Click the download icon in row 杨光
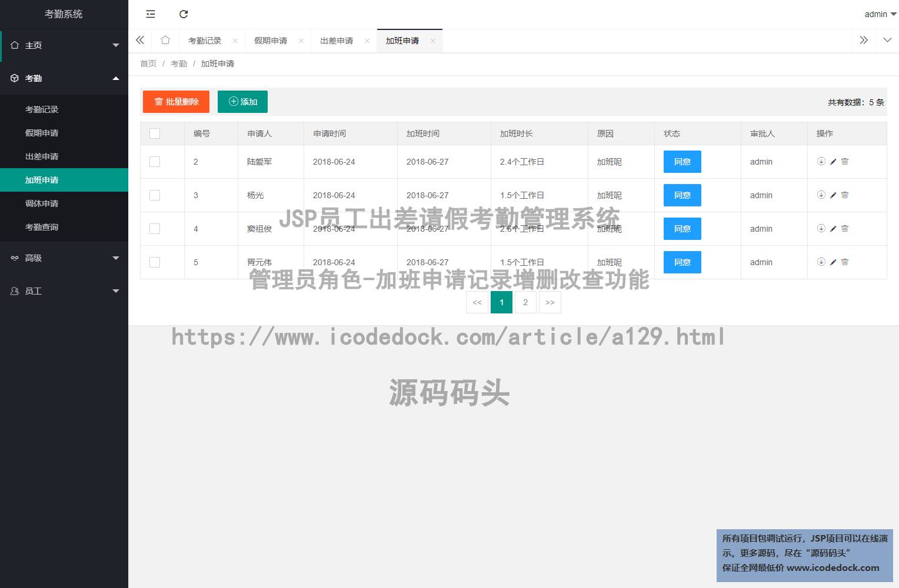 point(821,195)
